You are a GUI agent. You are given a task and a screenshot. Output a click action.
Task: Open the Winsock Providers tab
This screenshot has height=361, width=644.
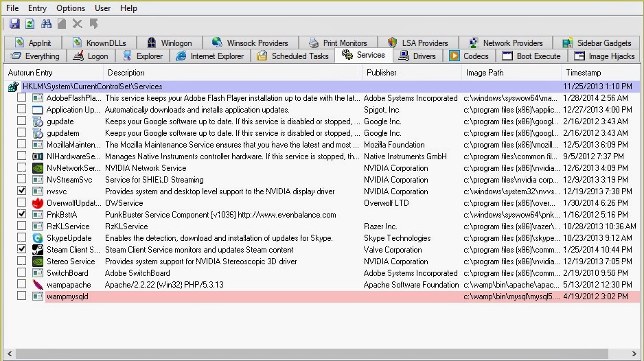tap(250, 43)
